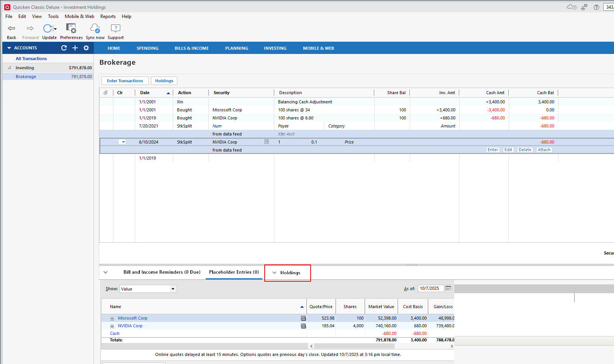Viewport: 614px width, 364px height.
Task: Click the add account plus icon
Action: tap(75, 48)
